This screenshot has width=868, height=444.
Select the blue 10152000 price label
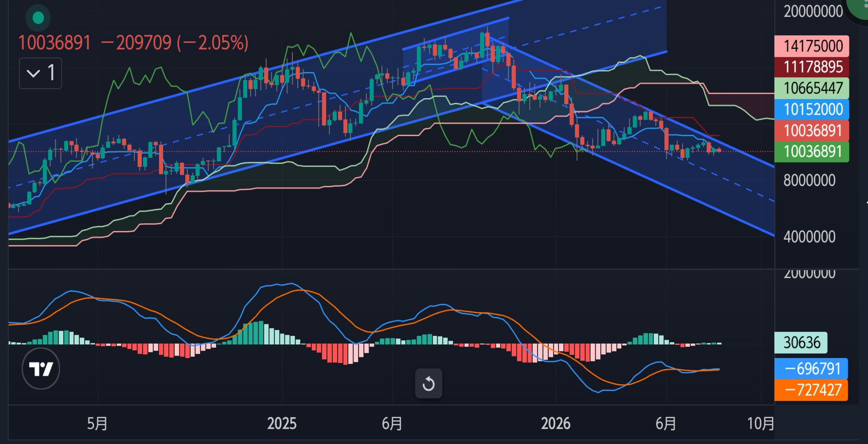(812, 110)
